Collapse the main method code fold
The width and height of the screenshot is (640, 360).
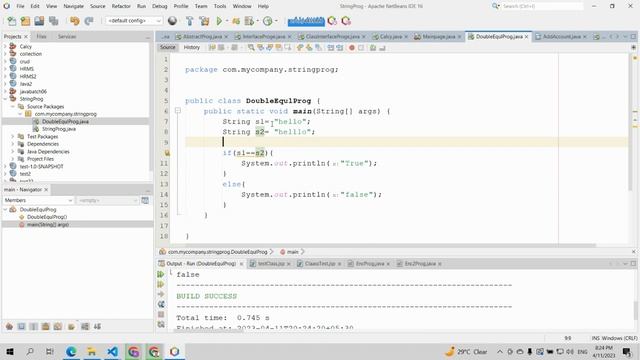click(x=178, y=110)
